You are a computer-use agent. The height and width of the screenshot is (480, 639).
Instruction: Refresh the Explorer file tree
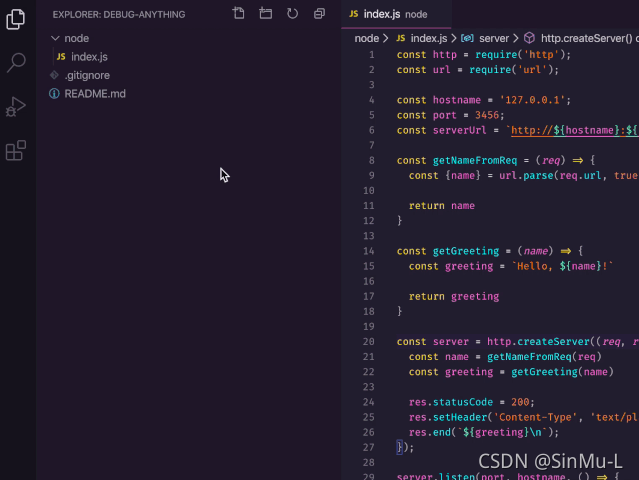pyautogui.click(x=292, y=13)
